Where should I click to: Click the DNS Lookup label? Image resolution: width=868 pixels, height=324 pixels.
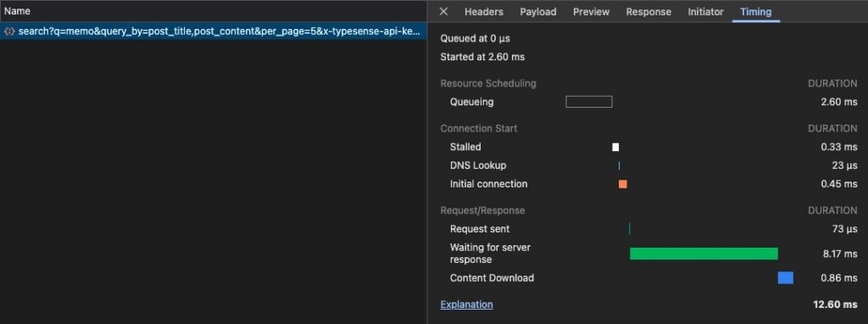click(x=478, y=165)
